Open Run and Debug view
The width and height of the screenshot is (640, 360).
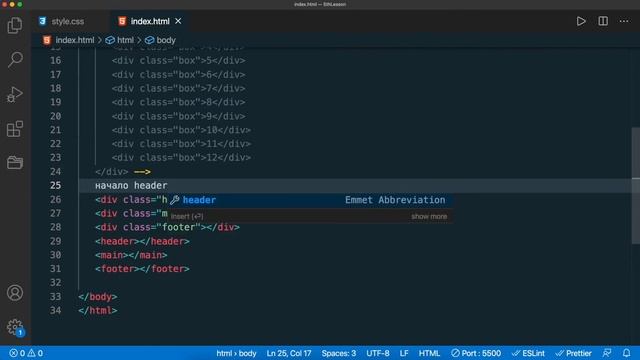(15, 94)
